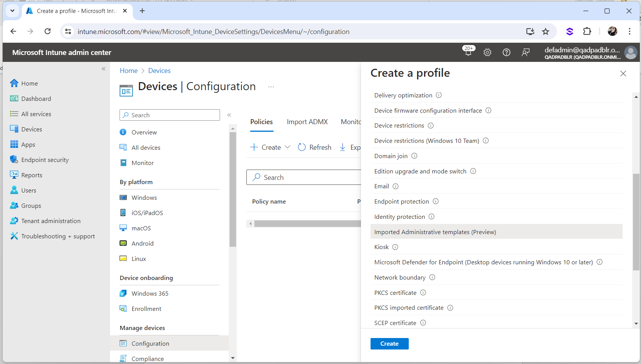Collapse the Devices submenu panel chevrons

[x=229, y=115]
